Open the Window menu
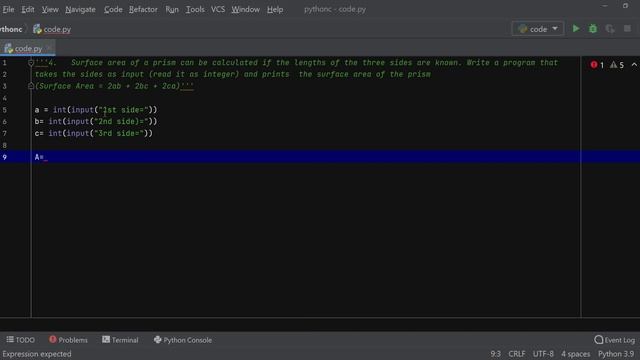The height and width of the screenshot is (360, 640). click(x=245, y=9)
